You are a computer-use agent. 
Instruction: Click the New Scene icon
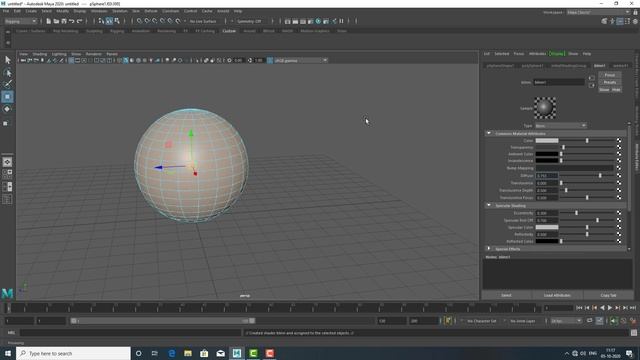point(49,21)
